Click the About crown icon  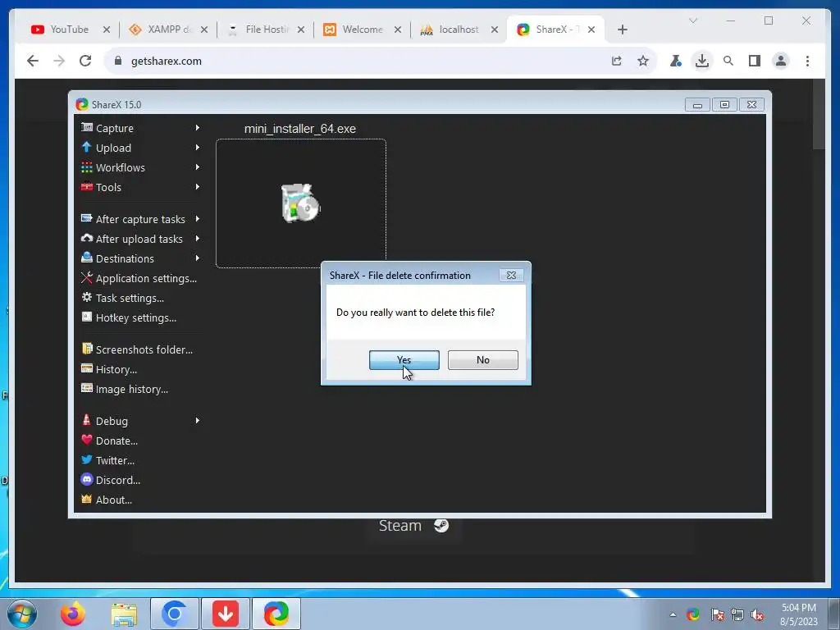(87, 500)
